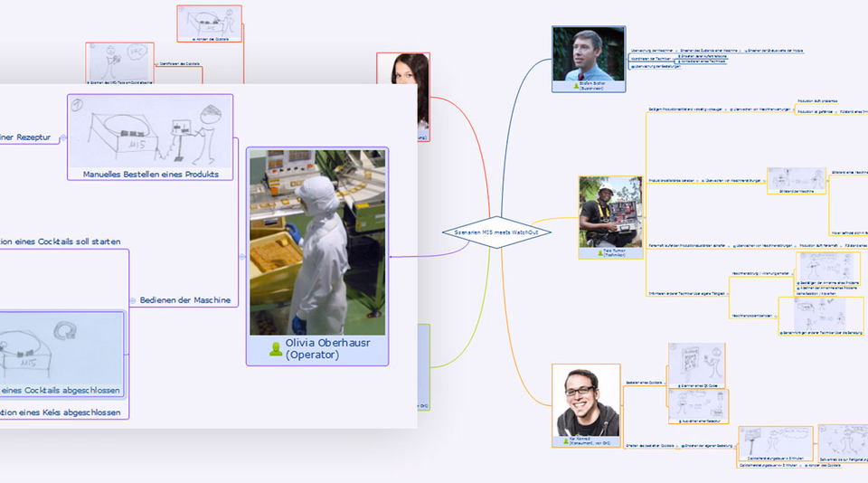Click green person icon beside Olivia Oberhausr label
The width and height of the screenshot is (868, 483).
276,349
